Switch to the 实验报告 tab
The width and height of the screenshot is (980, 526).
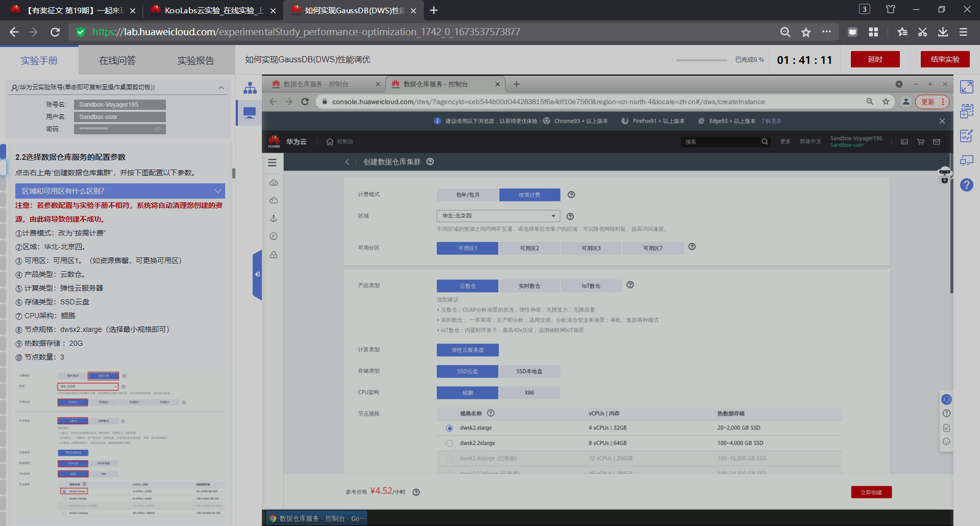pos(195,60)
